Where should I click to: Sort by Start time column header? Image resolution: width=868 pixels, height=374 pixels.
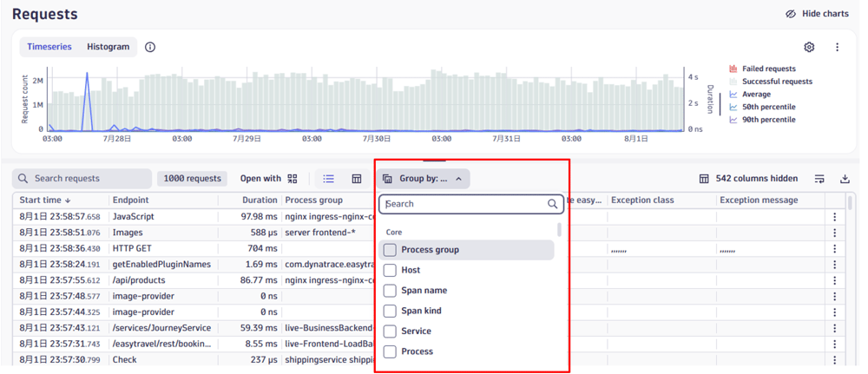(45, 200)
